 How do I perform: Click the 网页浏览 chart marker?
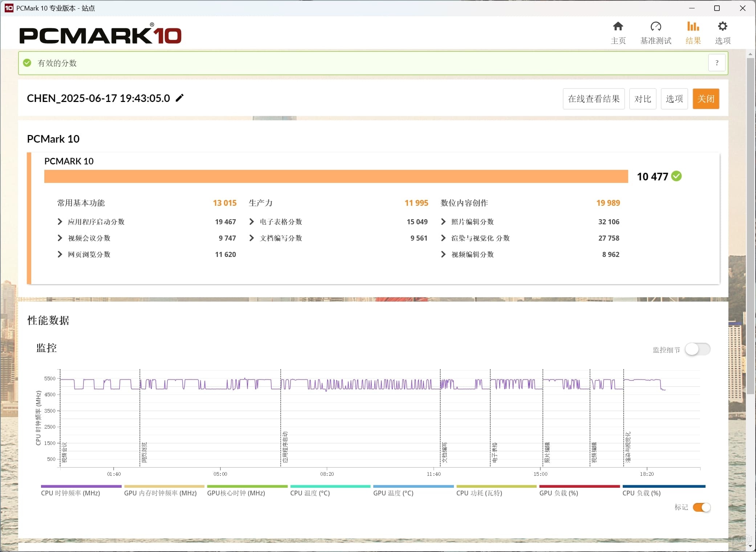coord(145,452)
